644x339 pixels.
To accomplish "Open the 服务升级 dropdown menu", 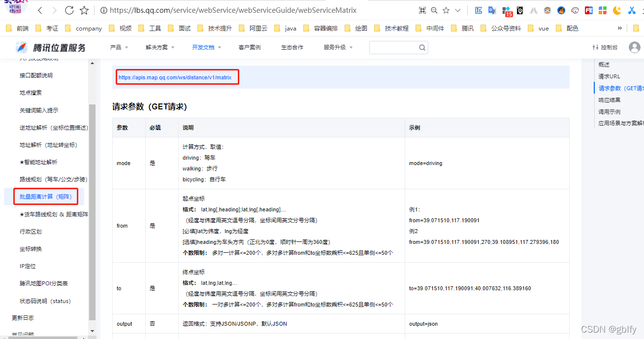I will pos(334,47).
